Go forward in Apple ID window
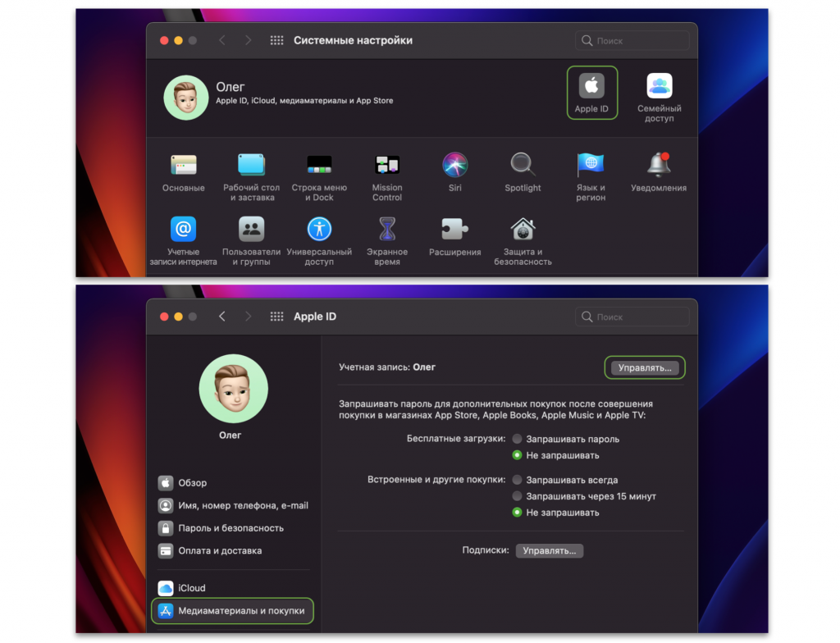The width and height of the screenshot is (840, 643). tap(248, 317)
